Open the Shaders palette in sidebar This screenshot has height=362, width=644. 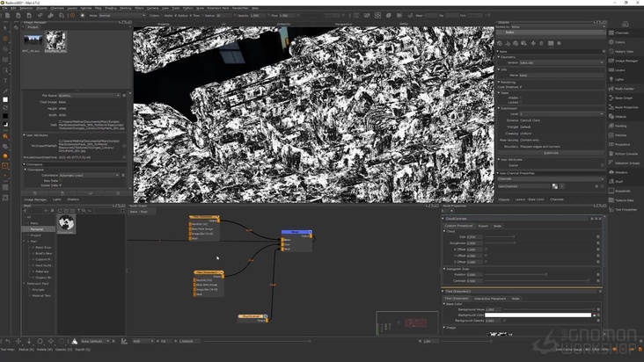pos(619,172)
